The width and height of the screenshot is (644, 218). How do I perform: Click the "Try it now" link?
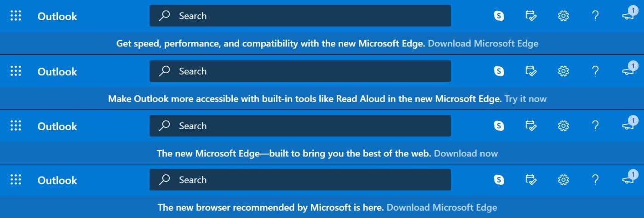pyautogui.click(x=525, y=99)
